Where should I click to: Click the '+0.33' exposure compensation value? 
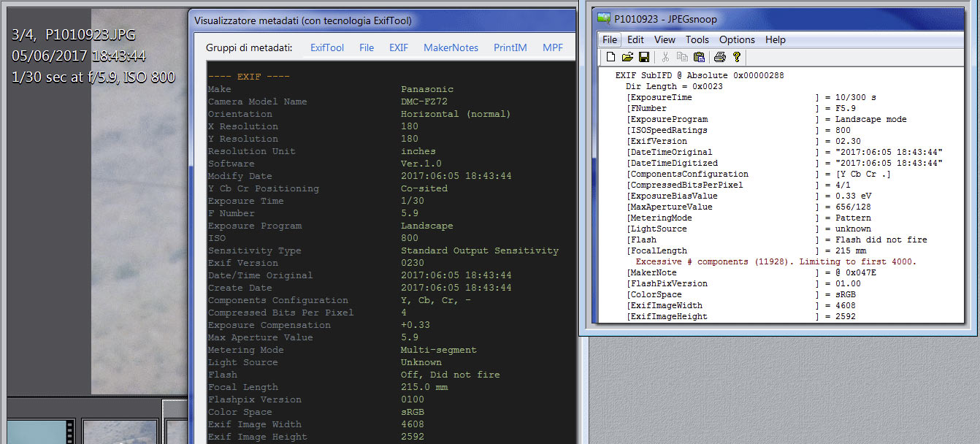point(416,325)
